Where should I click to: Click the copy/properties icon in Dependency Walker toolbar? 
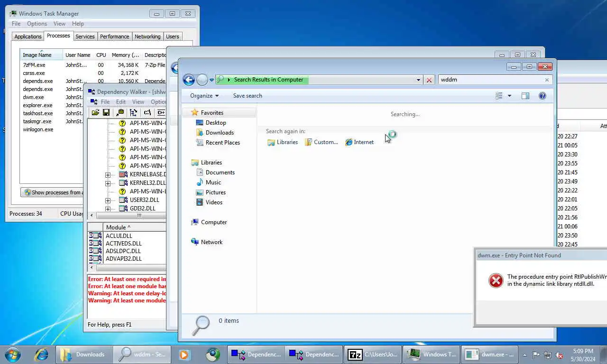120,112
